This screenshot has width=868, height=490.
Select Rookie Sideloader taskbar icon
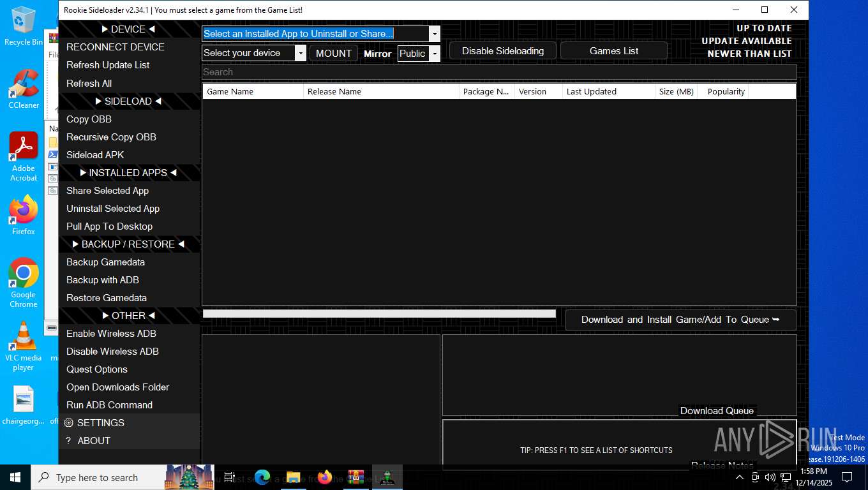387,477
